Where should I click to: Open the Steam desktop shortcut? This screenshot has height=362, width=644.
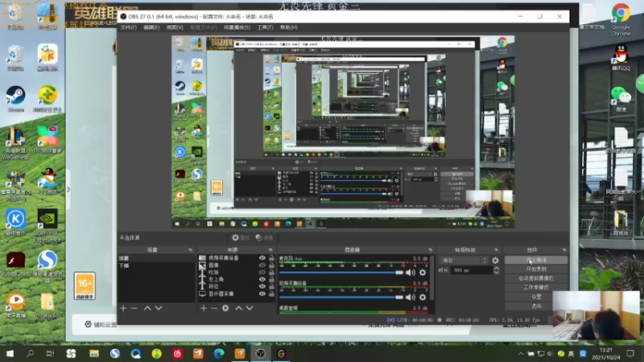click(x=15, y=99)
